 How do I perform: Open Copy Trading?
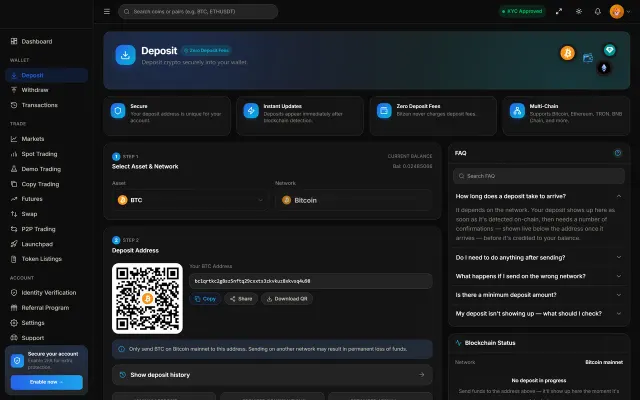[x=47, y=184]
